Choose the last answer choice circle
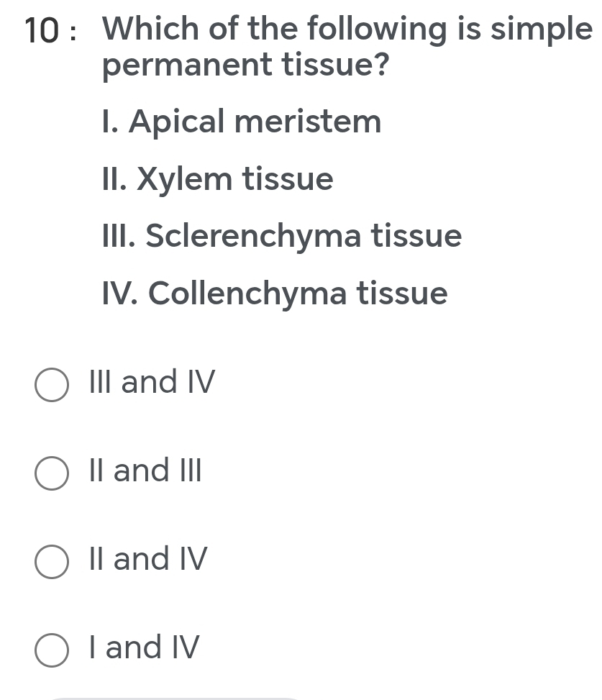This screenshot has width=602, height=700. (x=51, y=650)
